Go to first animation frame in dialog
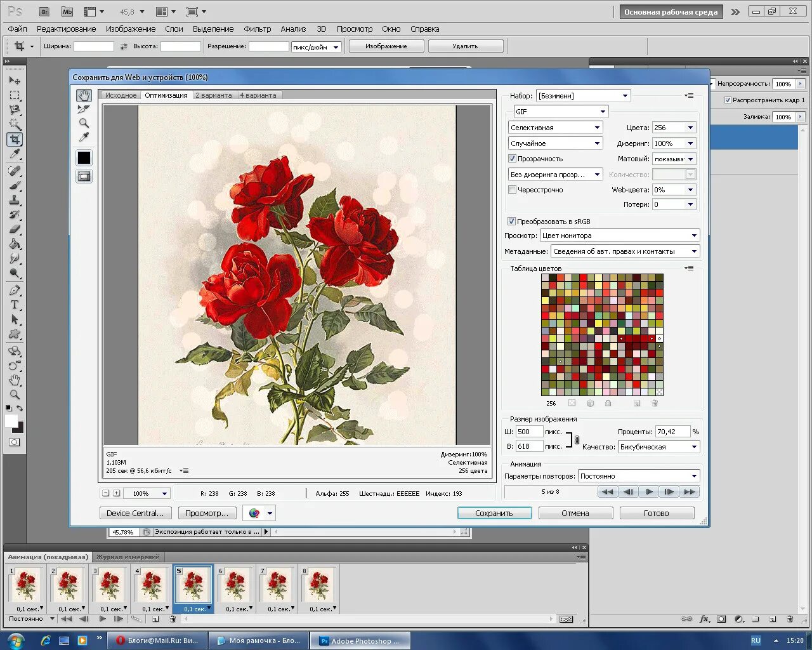This screenshot has width=812, height=650. pos(607,491)
